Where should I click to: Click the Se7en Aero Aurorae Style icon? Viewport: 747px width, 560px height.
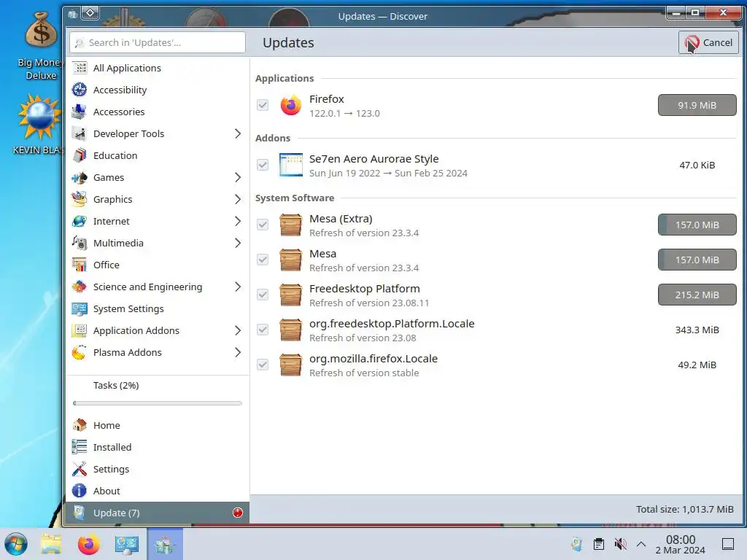[x=290, y=165]
